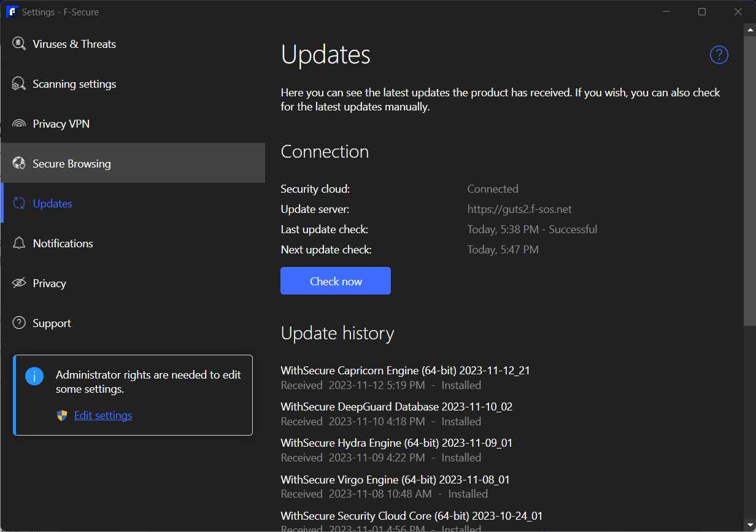The image size is (756, 532).
Task: Minimize the F-Secure settings window
Action: 666,12
